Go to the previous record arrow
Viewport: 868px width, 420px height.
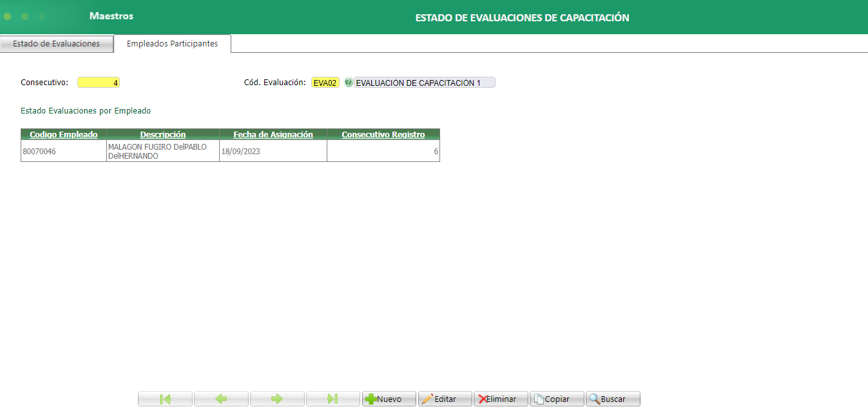pyautogui.click(x=221, y=399)
